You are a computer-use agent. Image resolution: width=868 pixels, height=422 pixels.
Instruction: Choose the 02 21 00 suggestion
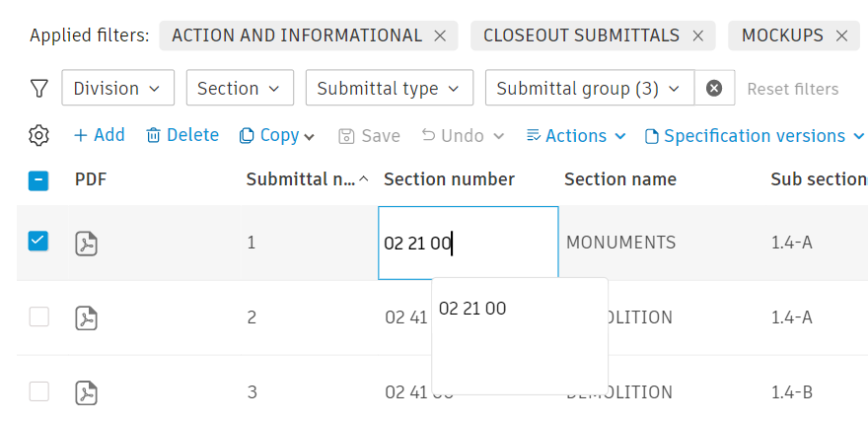coord(472,309)
